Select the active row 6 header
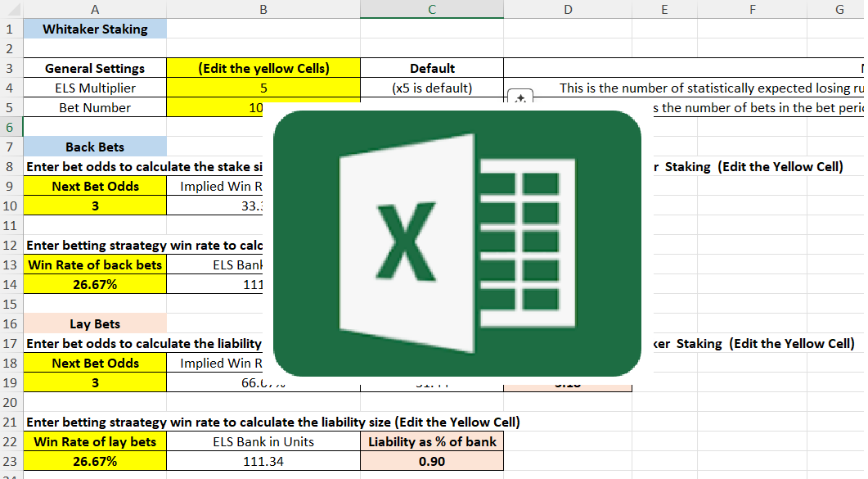The width and height of the screenshot is (868, 479). [x=11, y=127]
